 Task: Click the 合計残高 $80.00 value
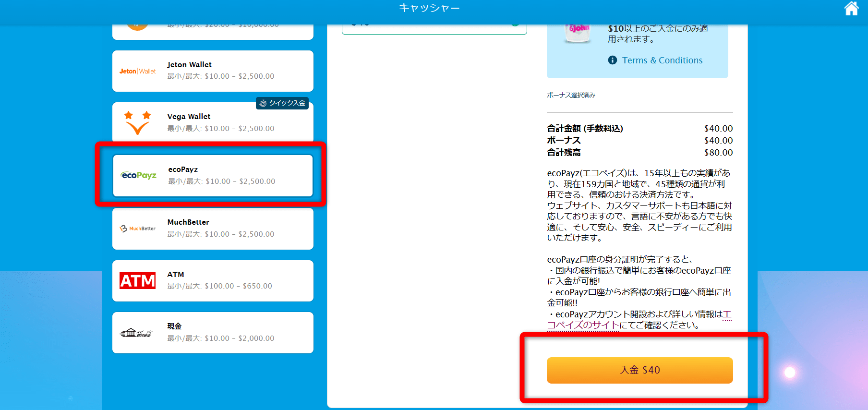(x=718, y=153)
